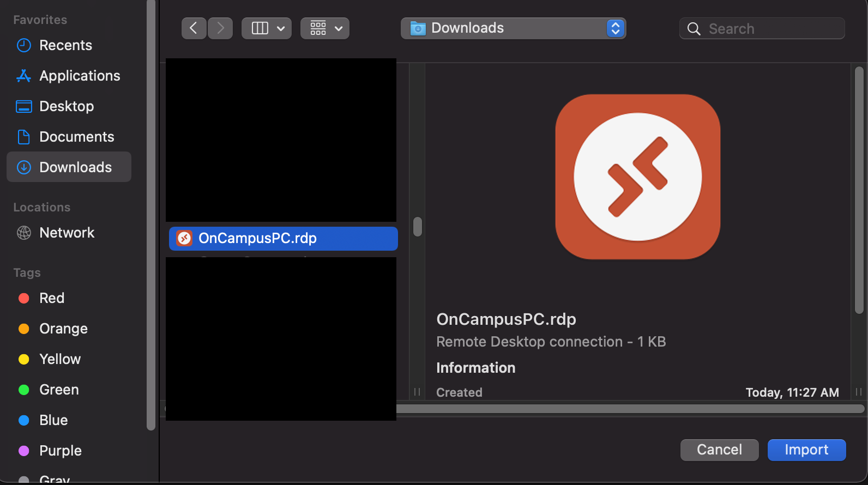Switch view using the column view icon

point(260,28)
